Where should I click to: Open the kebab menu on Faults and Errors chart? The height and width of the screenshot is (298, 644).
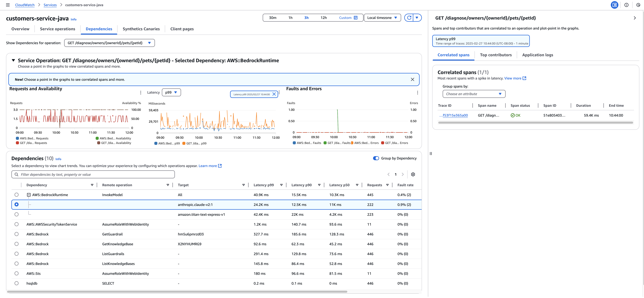(x=417, y=92)
